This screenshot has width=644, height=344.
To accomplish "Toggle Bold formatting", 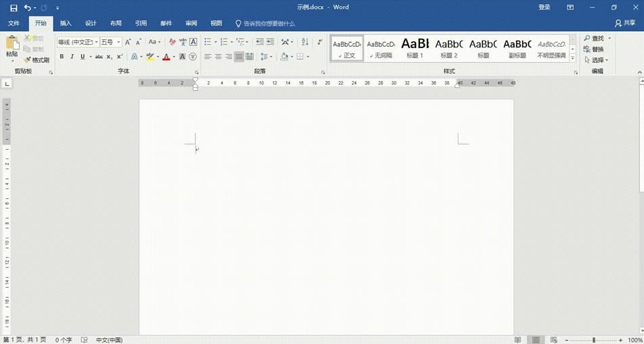I will pos(62,57).
